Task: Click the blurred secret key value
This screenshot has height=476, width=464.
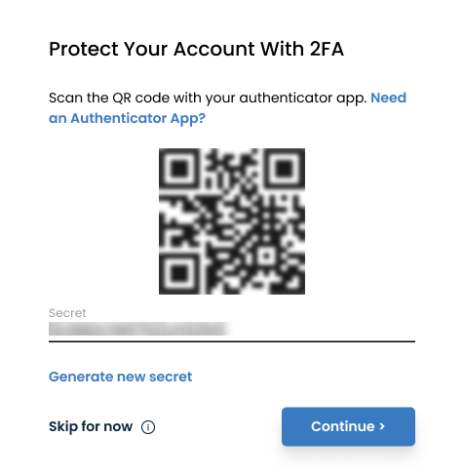Action: [139, 329]
